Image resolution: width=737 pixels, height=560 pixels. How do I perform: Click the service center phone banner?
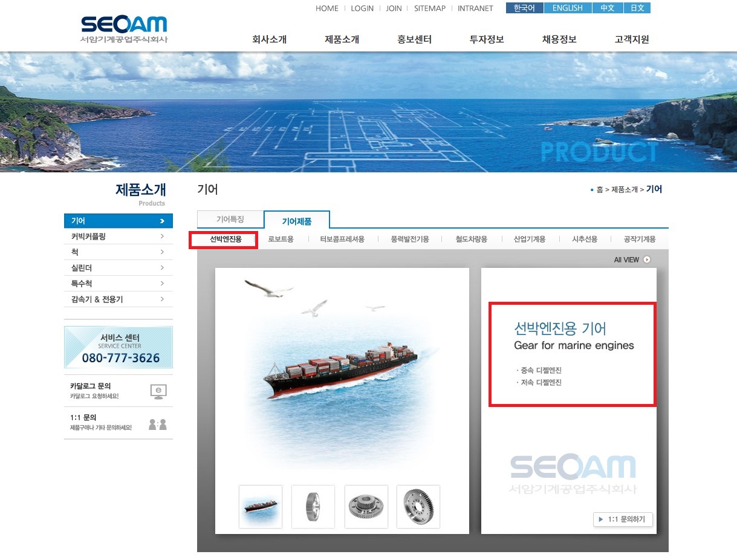point(119,347)
